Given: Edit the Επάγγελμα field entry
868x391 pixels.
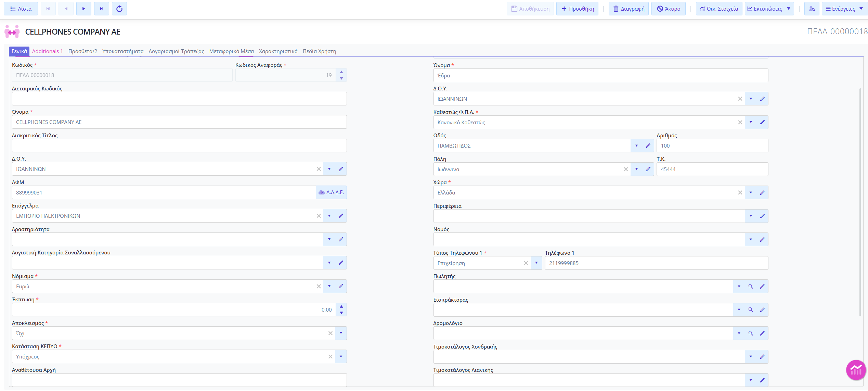Looking at the screenshot, I should click(x=341, y=216).
